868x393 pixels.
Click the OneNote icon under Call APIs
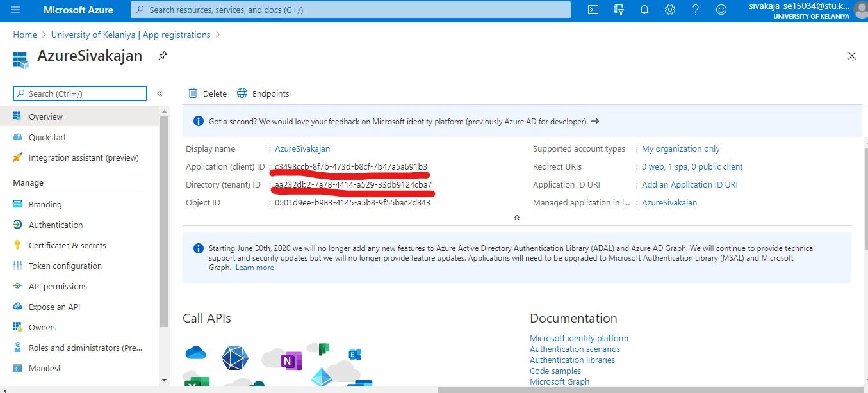point(291,360)
